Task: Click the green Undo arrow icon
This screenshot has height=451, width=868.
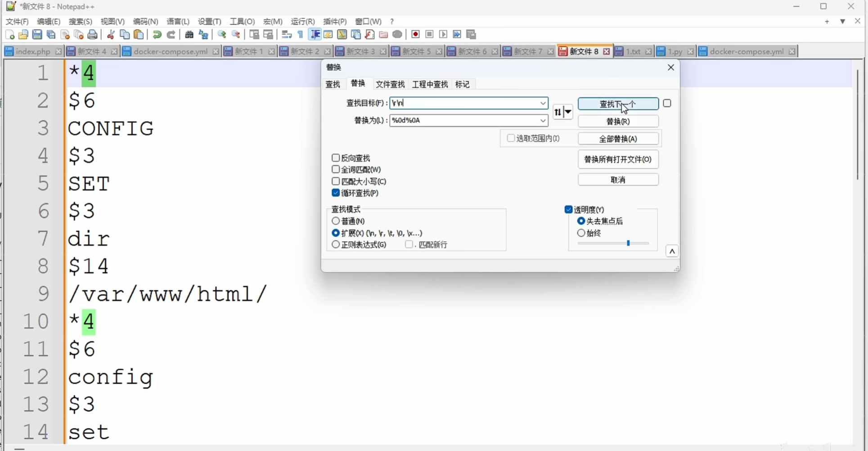Action: pos(157,35)
